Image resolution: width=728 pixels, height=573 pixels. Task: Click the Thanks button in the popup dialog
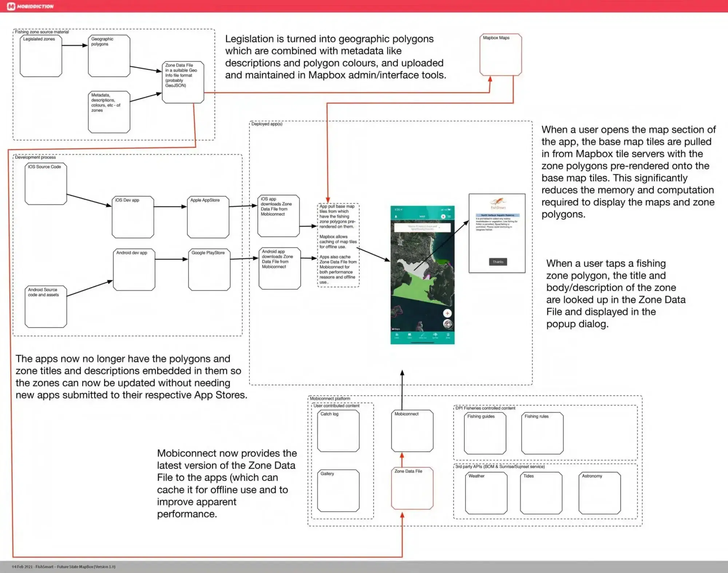[x=498, y=262]
